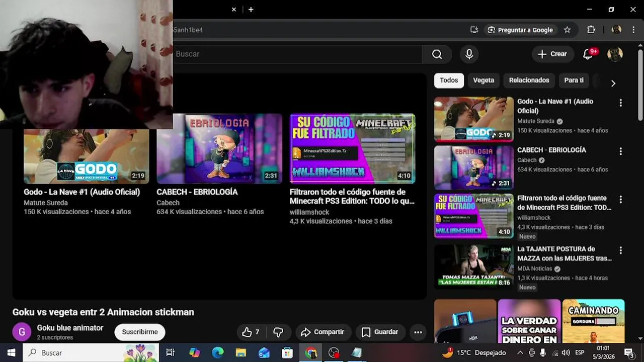Image resolution: width=644 pixels, height=362 pixels.
Task: Open Godo - La Nave sidebar thumbnail
Action: click(474, 119)
